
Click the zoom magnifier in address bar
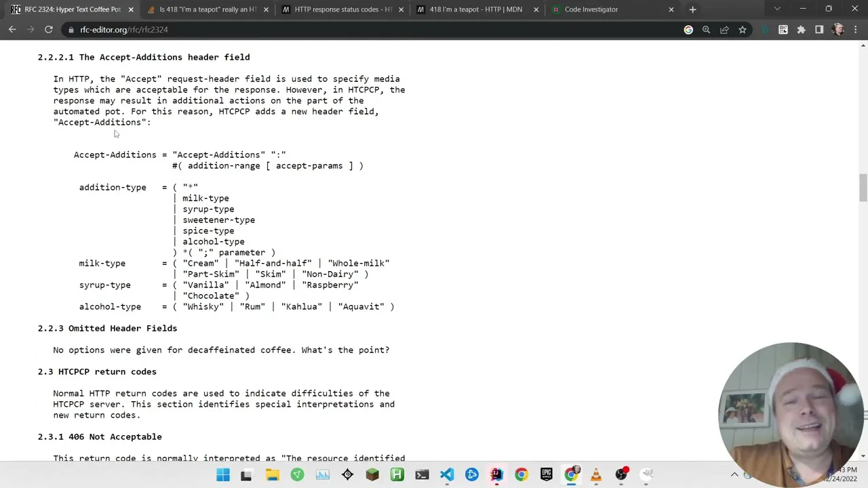(x=706, y=30)
